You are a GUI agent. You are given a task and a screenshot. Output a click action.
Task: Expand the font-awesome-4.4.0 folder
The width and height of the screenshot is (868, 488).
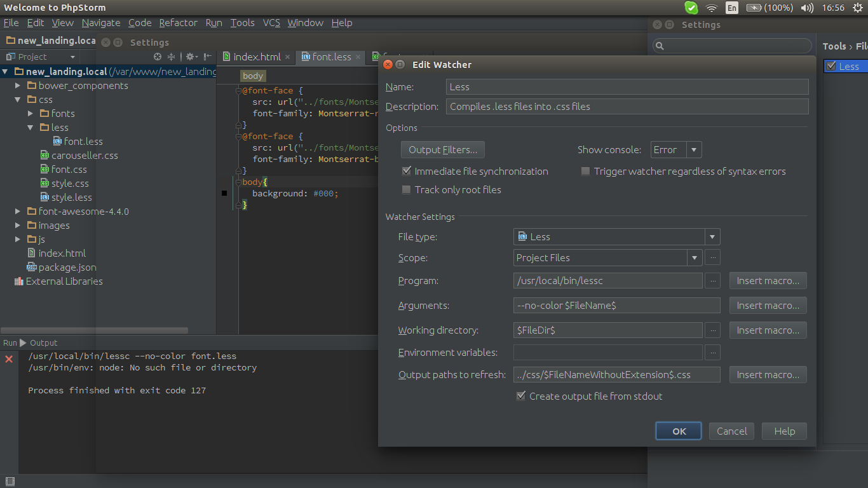click(x=18, y=211)
